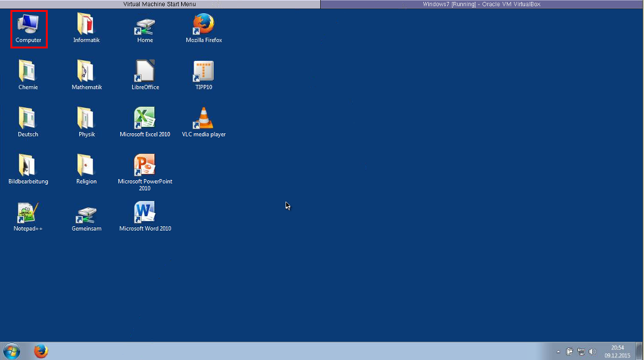Open the Windows Start menu orb
Viewport: 644px width, 360px height.
[x=11, y=351]
